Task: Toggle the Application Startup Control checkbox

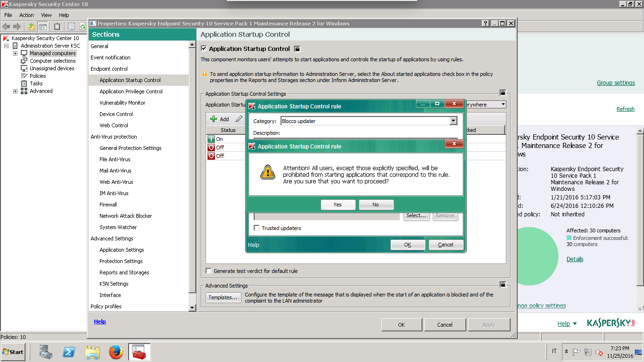Action: pyautogui.click(x=204, y=49)
